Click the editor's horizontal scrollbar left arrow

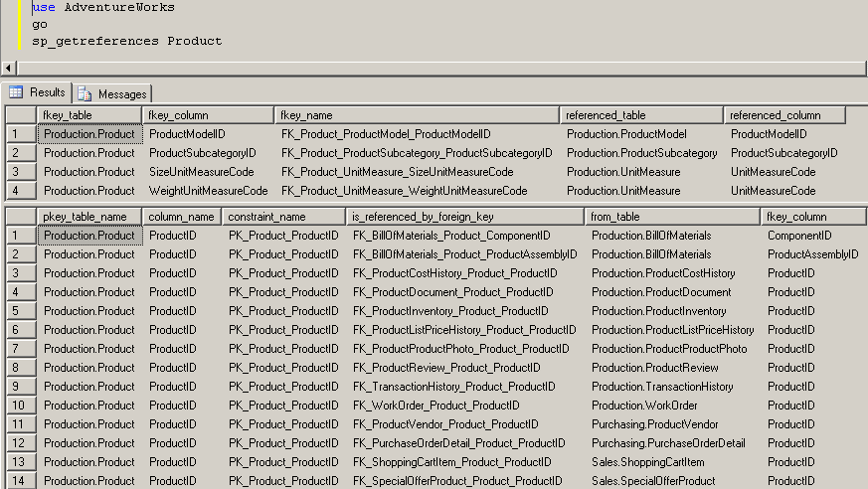[8, 68]
